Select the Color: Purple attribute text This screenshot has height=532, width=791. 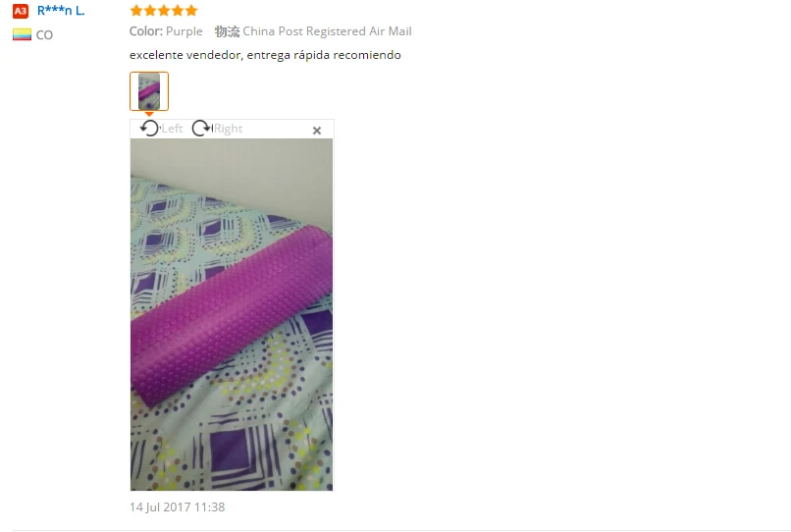pos(166,31)
